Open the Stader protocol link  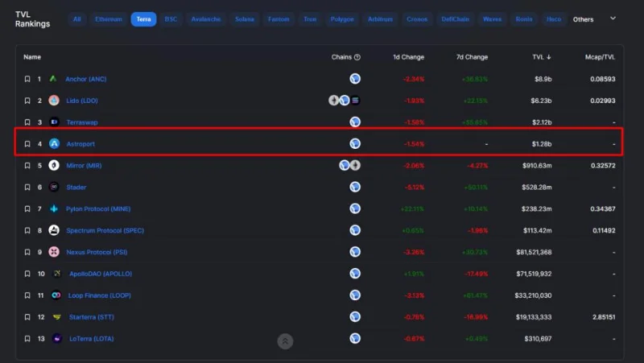[76, 188]
